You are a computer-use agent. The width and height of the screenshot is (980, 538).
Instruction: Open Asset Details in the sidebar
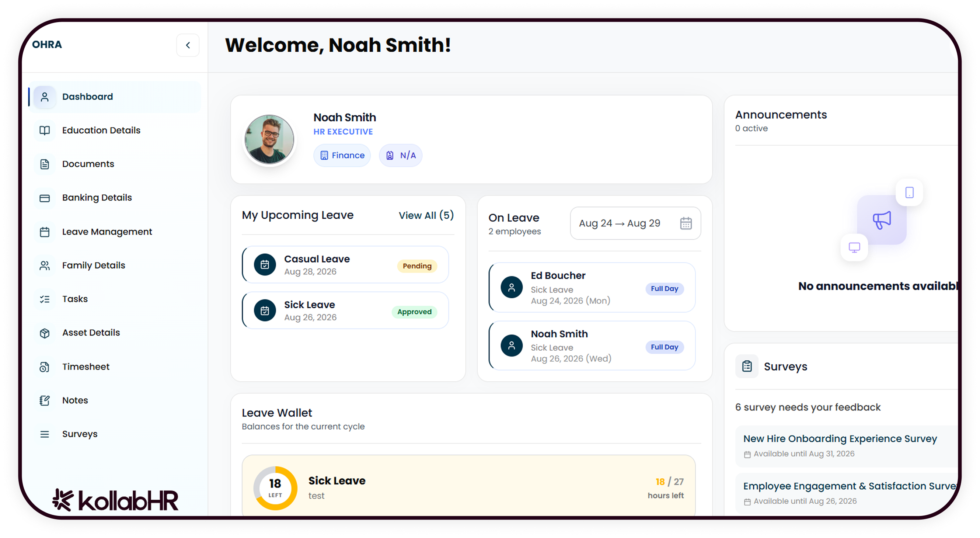pos(115,333)
